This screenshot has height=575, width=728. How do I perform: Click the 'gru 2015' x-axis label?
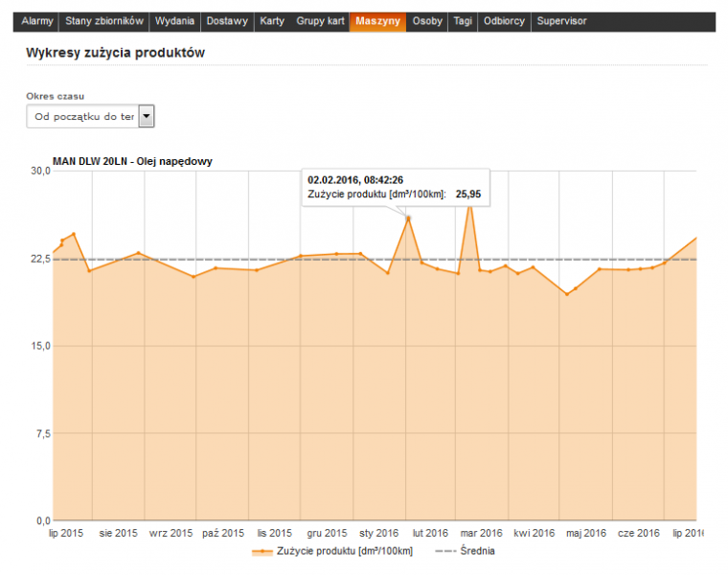327,533
